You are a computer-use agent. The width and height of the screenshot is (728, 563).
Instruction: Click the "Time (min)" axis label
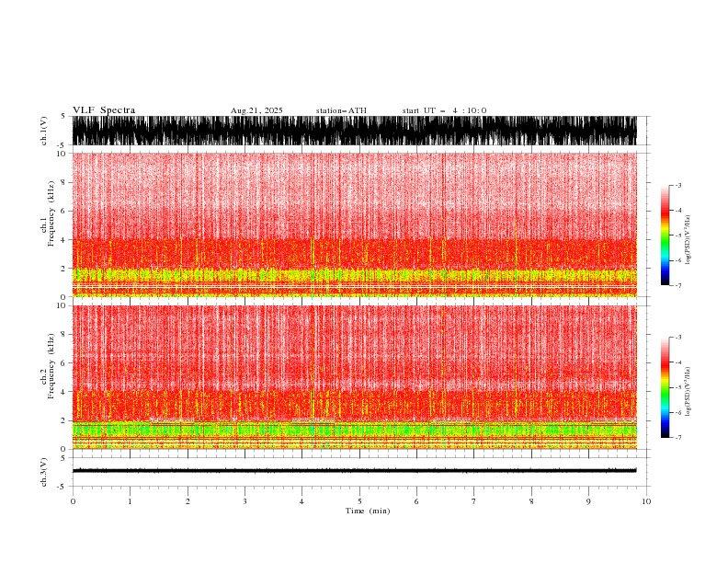368,511
